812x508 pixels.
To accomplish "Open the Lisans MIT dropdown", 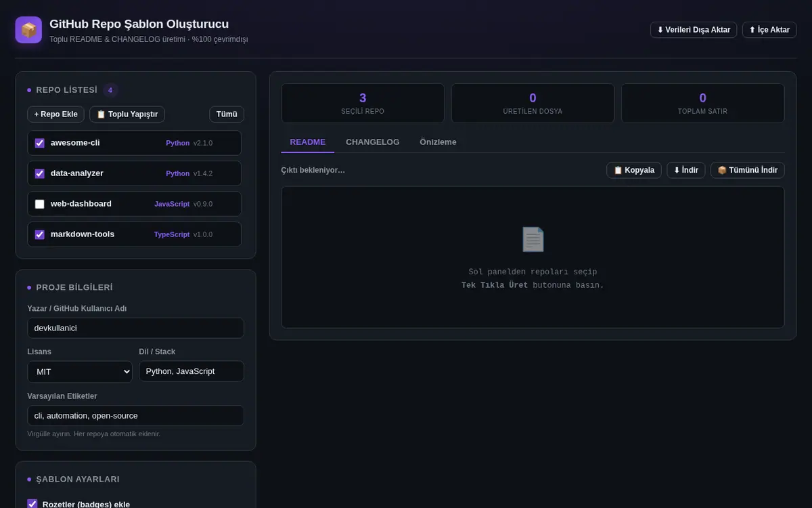I will point(80,371).
